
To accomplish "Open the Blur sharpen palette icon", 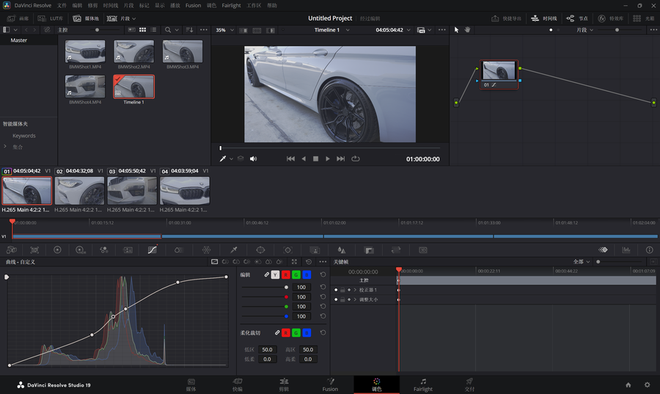I will pyautogui.click(x=341, y=250).
